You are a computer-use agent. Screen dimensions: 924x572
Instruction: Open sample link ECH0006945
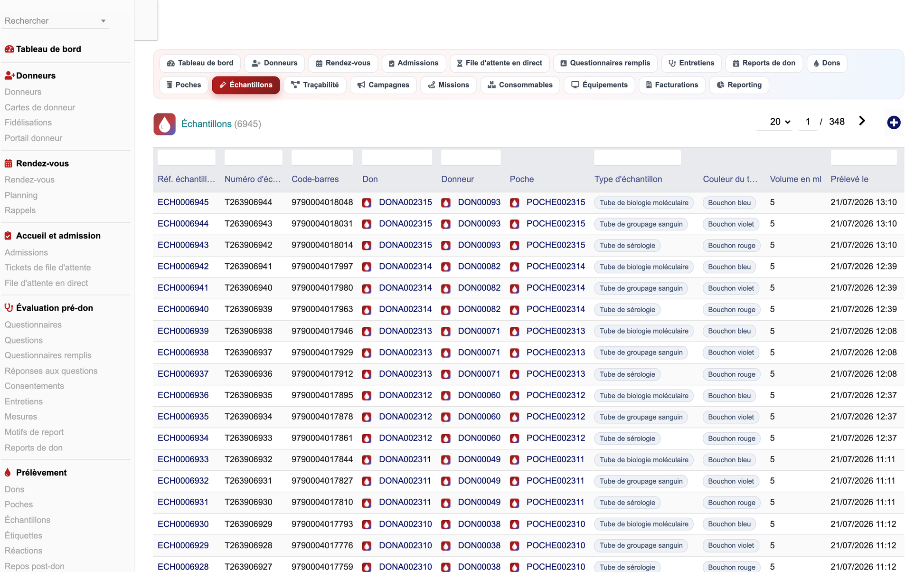click(x=183, y=202)
